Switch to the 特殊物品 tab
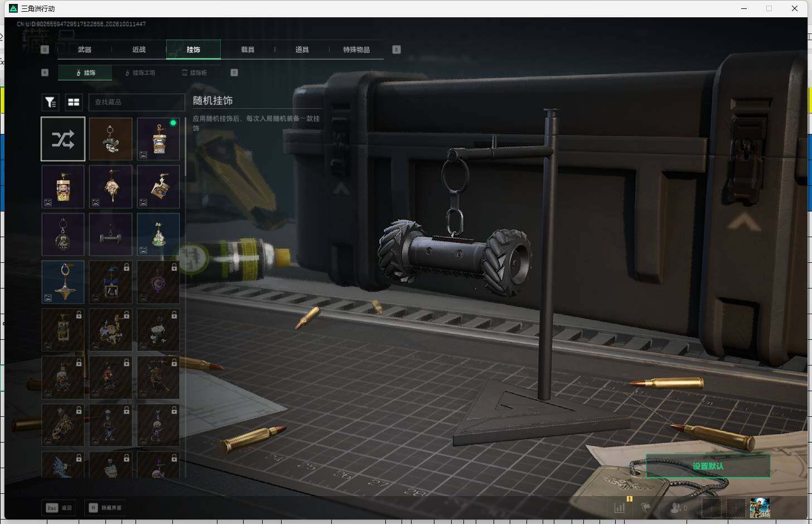 point(356,50)
